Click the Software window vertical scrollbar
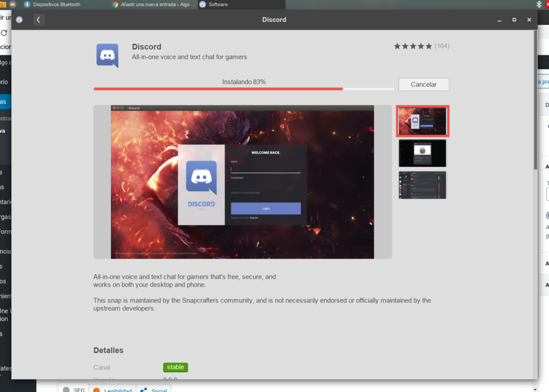The height and width of the screenshot is (392, 549). (536, 100)
